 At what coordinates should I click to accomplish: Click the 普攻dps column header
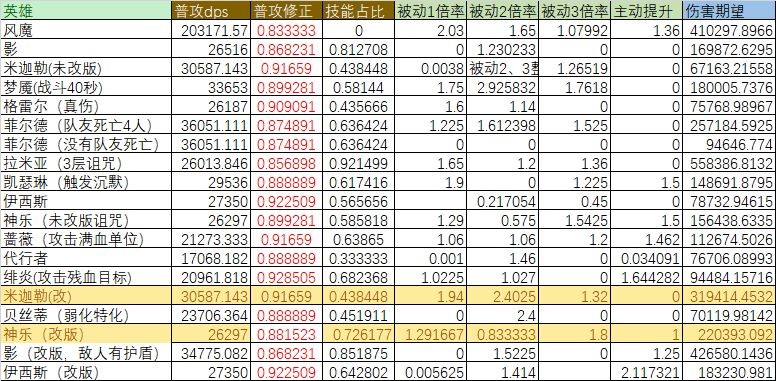click(x=210, y=11)
